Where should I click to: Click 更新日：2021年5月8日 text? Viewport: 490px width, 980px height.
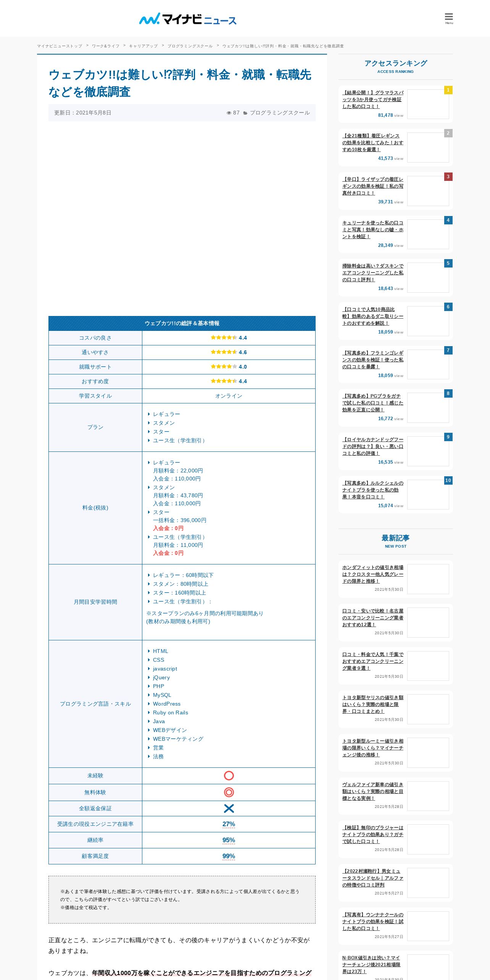[x=83, y=113]
